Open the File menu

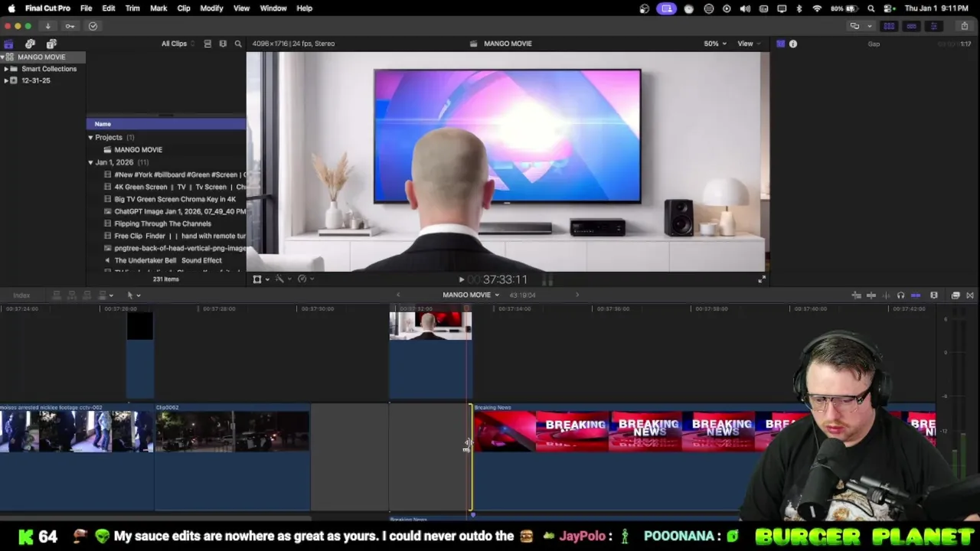[x=86, y=8]
